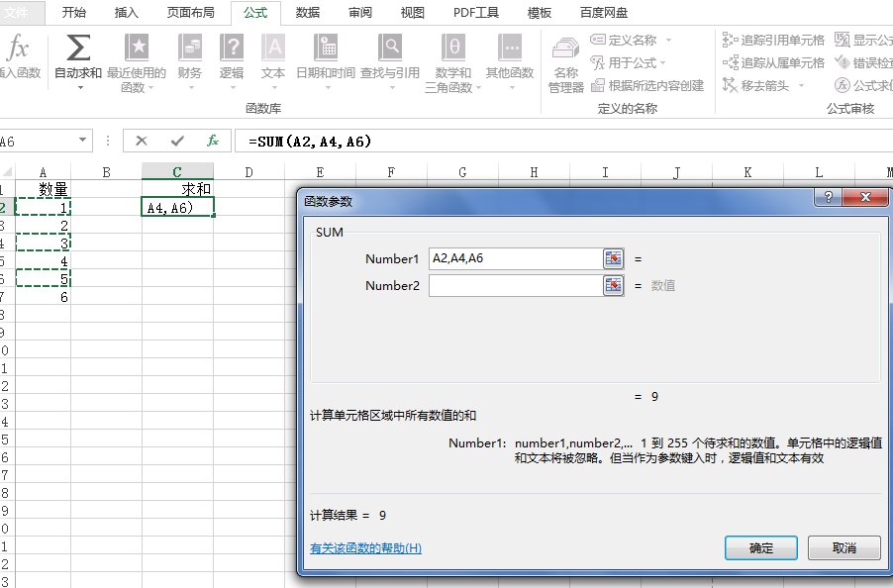Expand the AutoSum dropdown arrow
Image resolution: width=893 pixels, height=588 pixels.
pyautogui.click(x=80, y=88)
